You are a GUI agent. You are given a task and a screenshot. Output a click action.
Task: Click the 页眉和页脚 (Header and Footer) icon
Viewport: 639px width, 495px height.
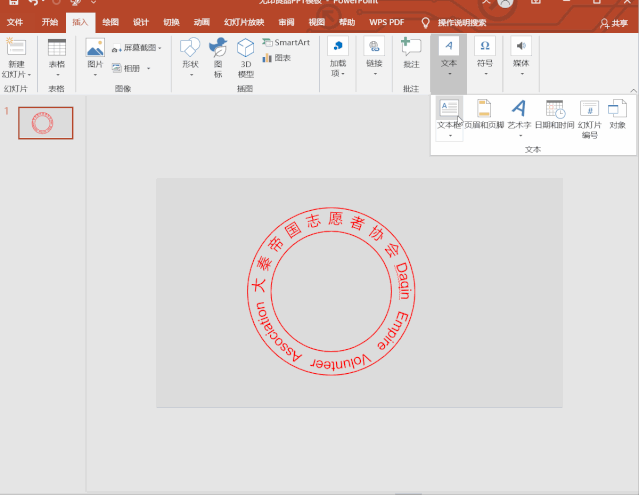[484, 109]
